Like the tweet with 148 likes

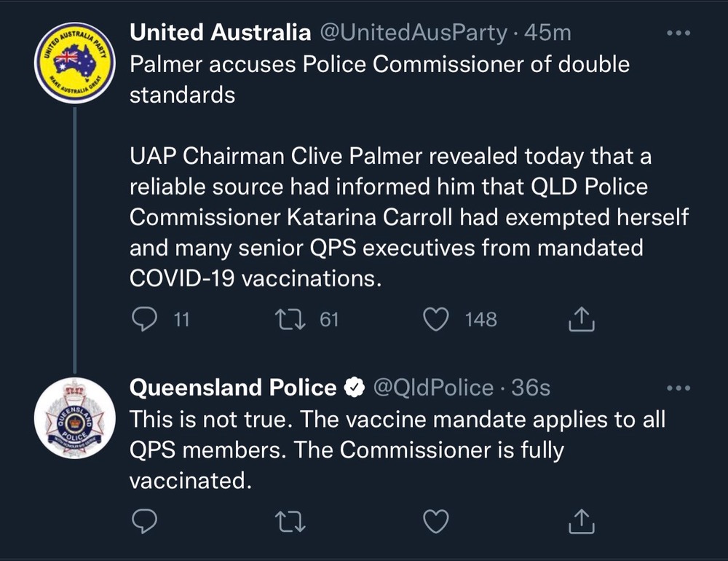pyautogui.click(x=436, y=320)
